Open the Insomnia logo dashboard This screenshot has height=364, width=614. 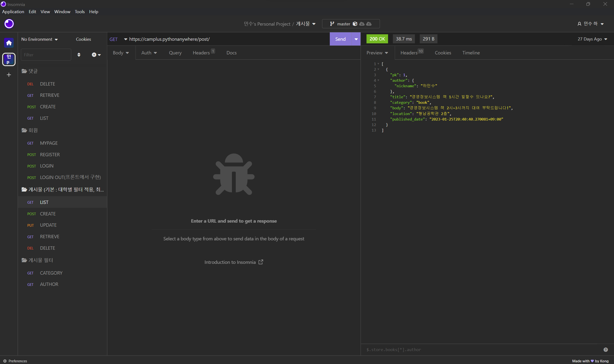pos(9,24)
